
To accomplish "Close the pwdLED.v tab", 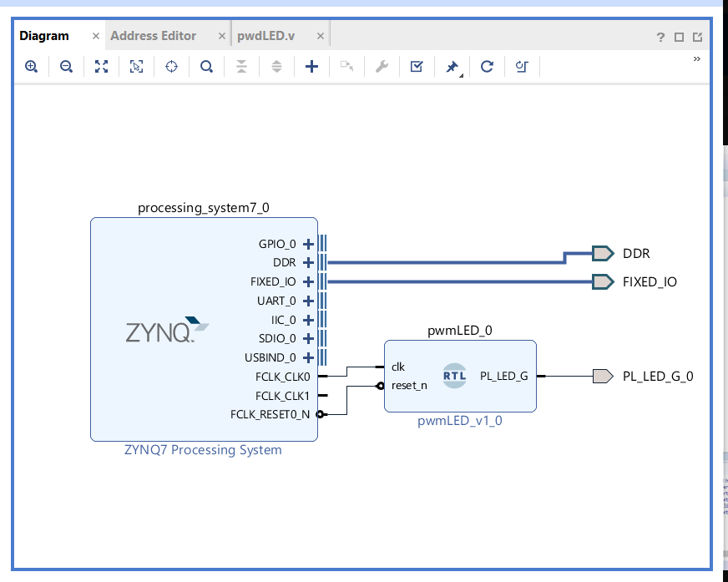I will pyautogui.click(x=321, y=36).
